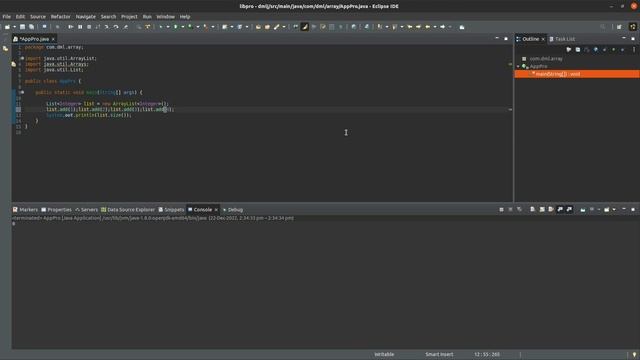Click the Save toolbar icon
The image size is (640, 360).
pyautogui.click(x=22, y=27)
